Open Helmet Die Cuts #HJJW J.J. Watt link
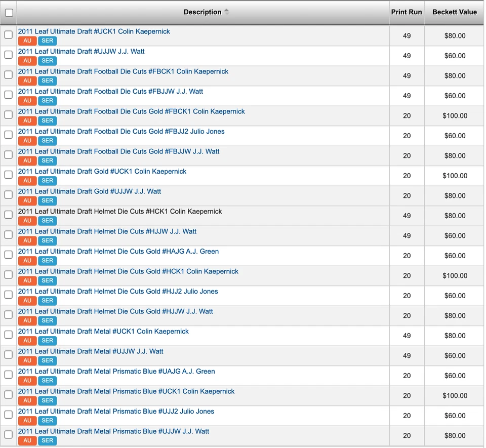 107,231
